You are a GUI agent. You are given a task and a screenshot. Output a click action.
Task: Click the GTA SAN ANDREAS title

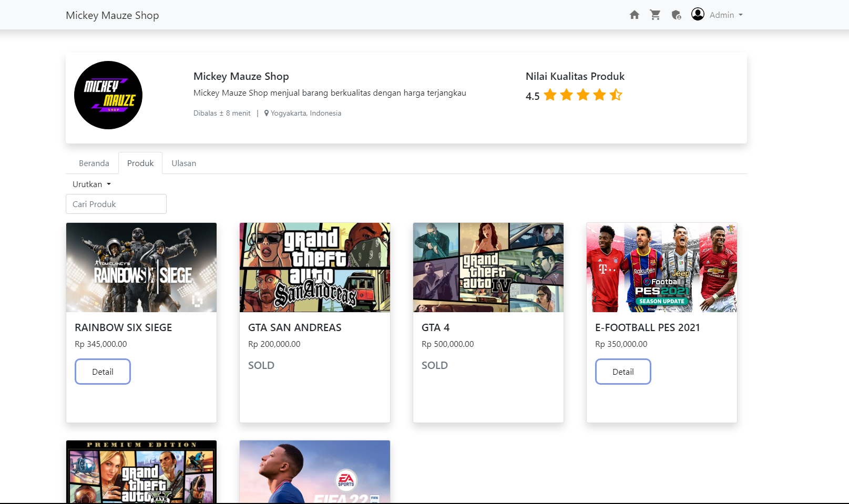pos(295,327)
